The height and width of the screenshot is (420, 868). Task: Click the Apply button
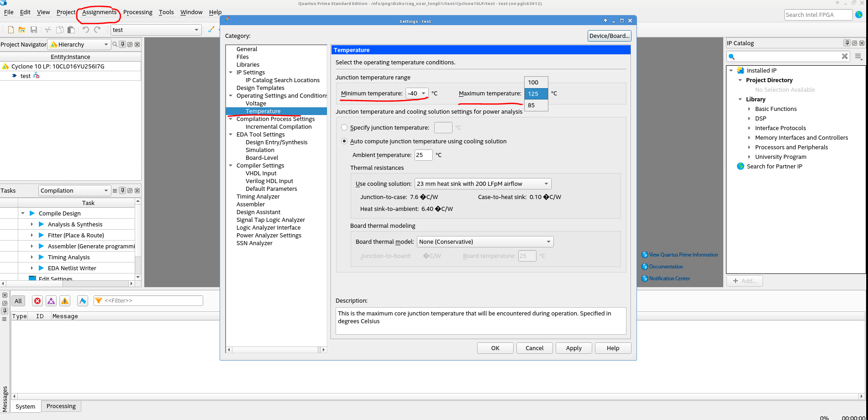pos(573,348)
